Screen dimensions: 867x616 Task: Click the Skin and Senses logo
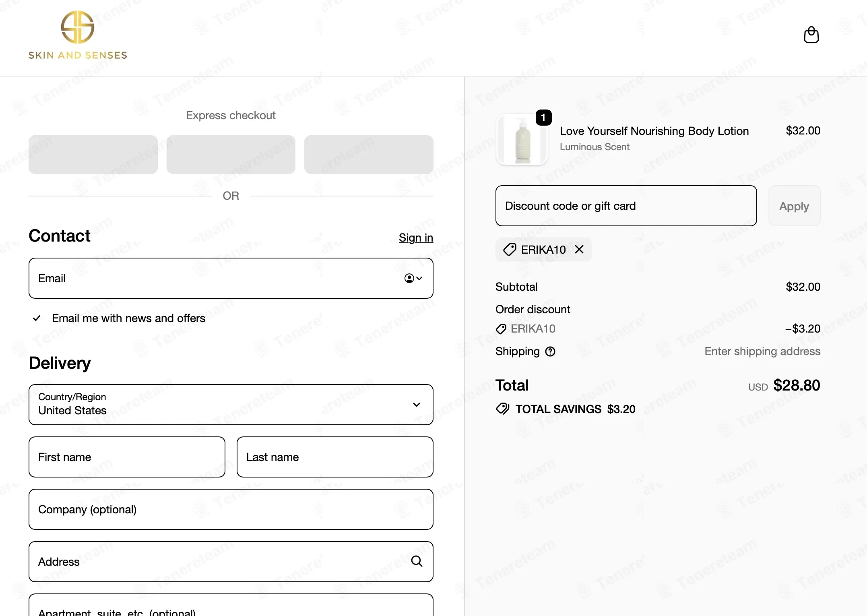(x=78, y=35)
